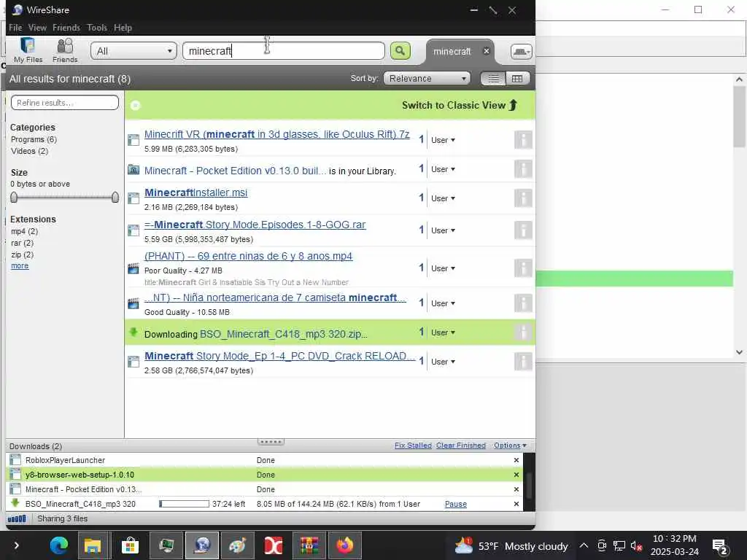
Task: Click the connection strength icon in the status bar
Action: coord(17,518)
